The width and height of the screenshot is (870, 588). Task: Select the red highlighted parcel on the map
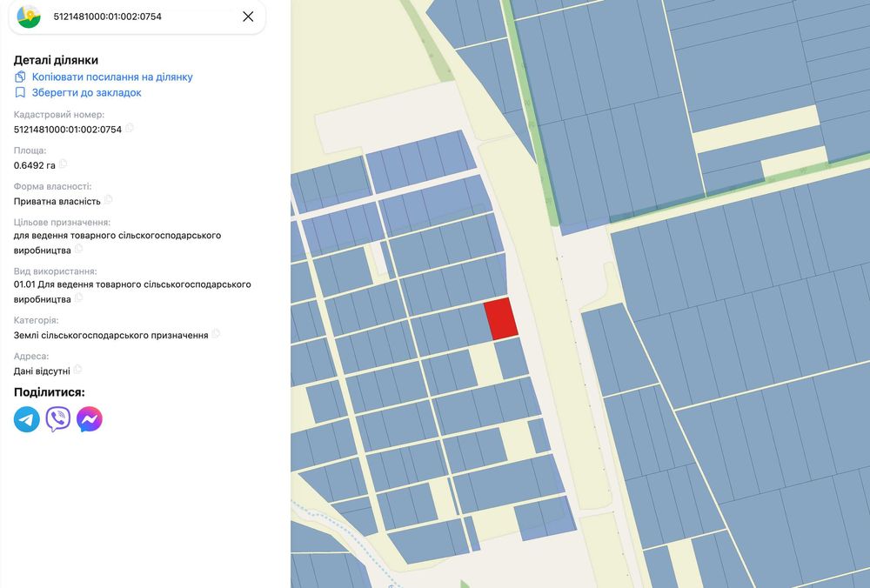tap(500, 318)
